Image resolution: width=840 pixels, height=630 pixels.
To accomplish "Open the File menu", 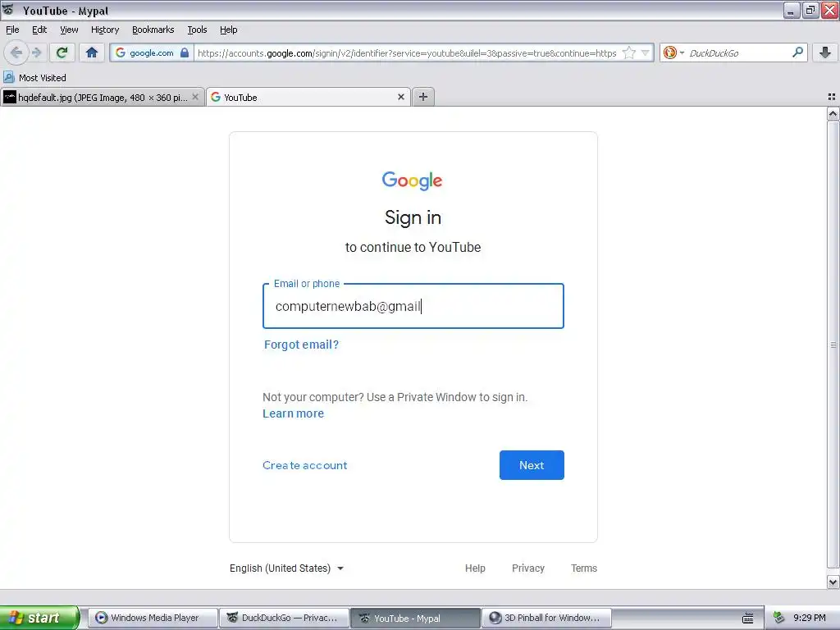I will pyautogui.click(x=12, y=30).
